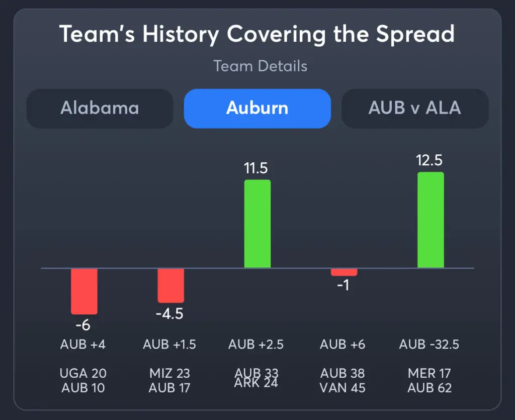Click the red -6 spread bar
This screenshot has width=515, height=420.
coord(84,291)
